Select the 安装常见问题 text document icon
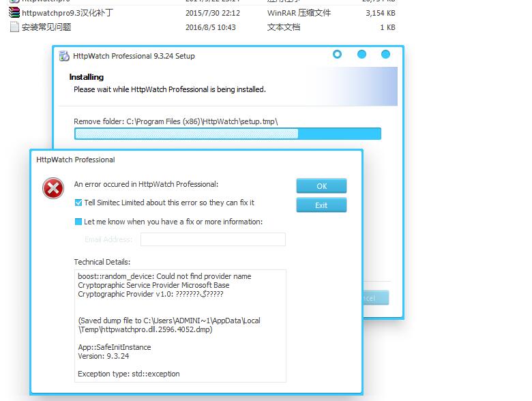This screenshot has width=532, height=401. coord(14,27)
